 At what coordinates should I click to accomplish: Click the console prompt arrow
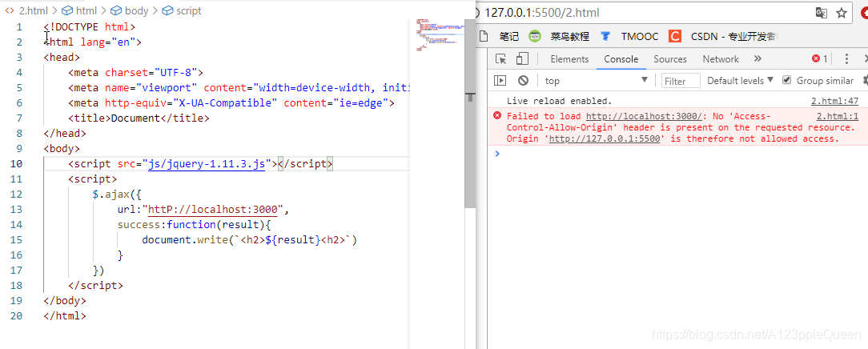tap(497, 153)
